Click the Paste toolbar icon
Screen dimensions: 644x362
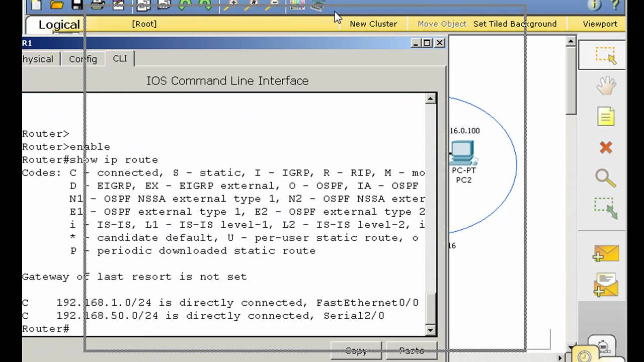click(164, 5)
